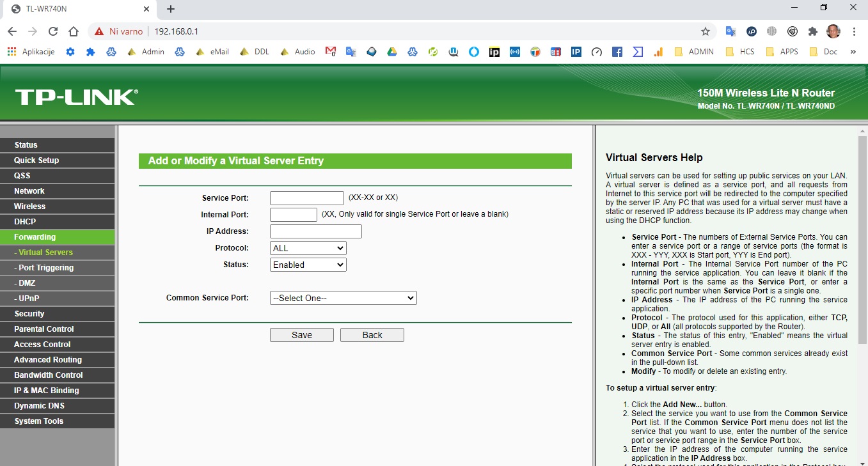This screenshot has width=868, height=466.
Task: Open the blue gear settings bookmark
Action: point(70,52)
